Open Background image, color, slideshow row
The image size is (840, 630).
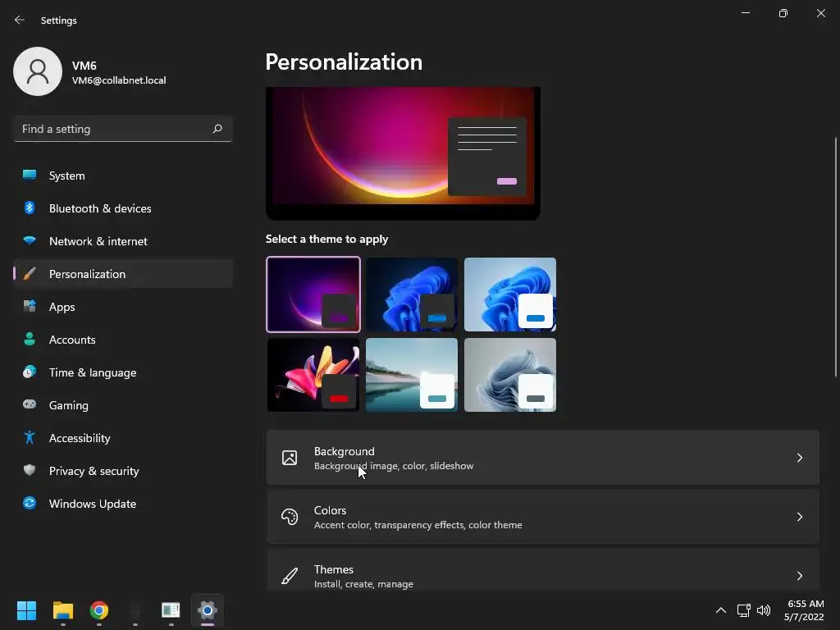click(543, 458)
